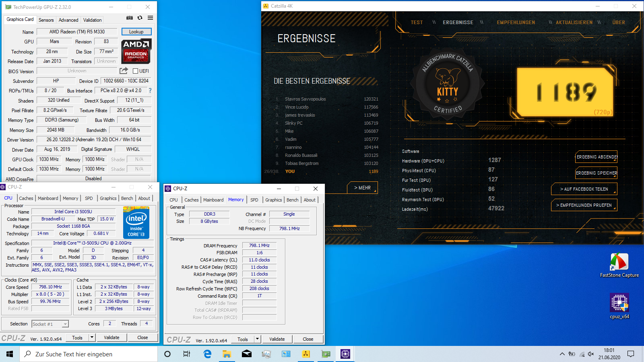Select Catzilla AKTUALISIEREN menu
The image size is (644, 362).
(574, 23)
